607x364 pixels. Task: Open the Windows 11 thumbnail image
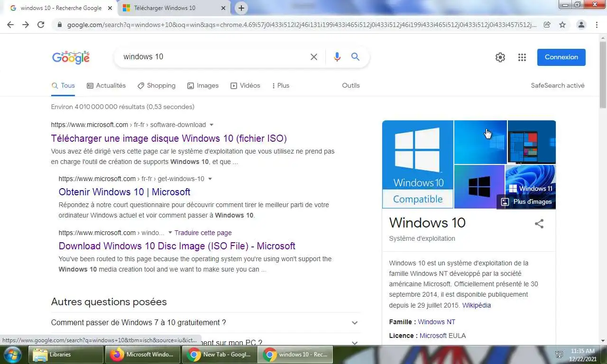531,180
